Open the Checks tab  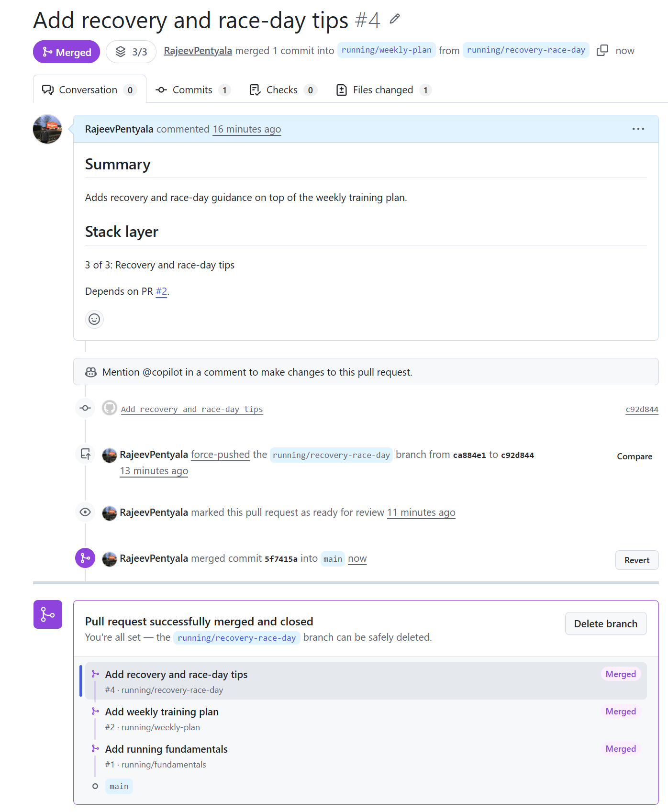[x=283, y=90]
